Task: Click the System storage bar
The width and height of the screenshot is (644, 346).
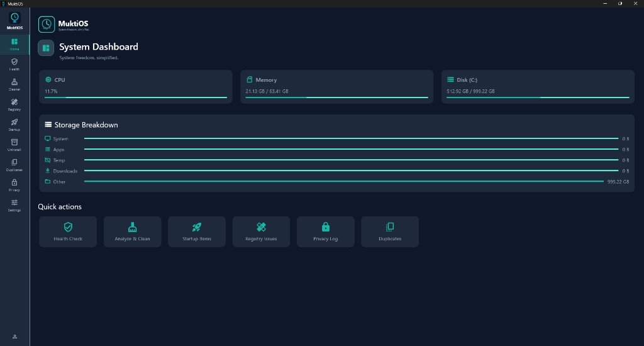Action: pos(351,138)
